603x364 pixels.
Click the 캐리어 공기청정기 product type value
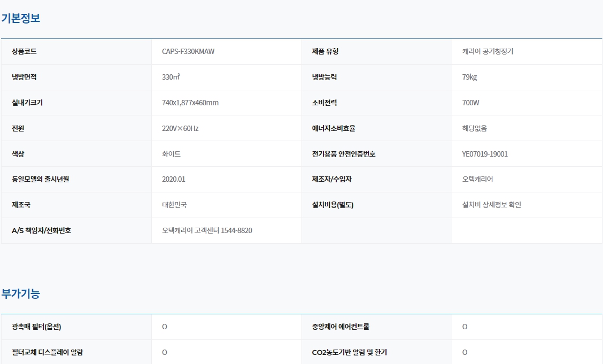(488, 51)
